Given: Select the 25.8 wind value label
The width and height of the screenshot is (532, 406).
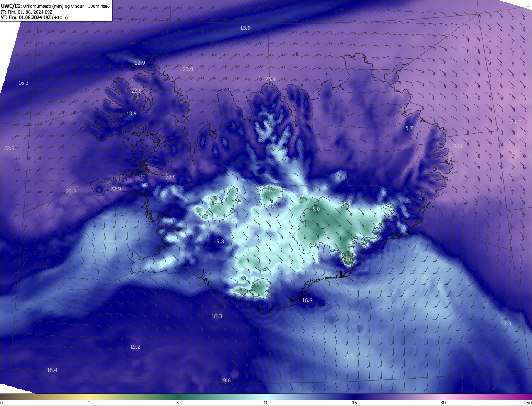Looking at the screenshot, I should (x=458, y=147).
